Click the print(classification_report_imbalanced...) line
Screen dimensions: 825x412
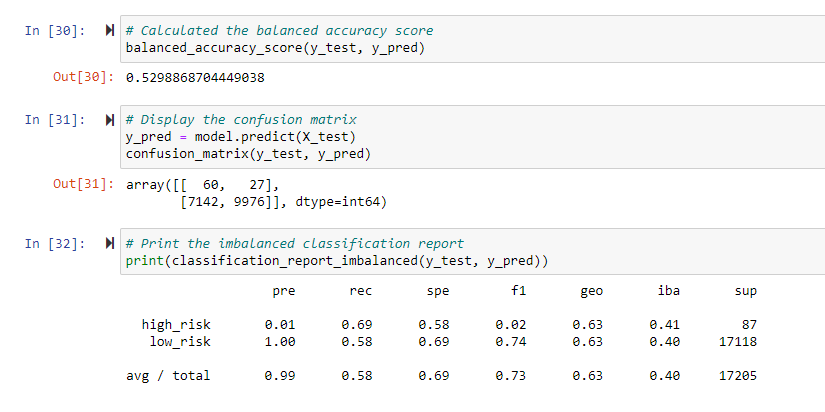(x=337, y=261)
